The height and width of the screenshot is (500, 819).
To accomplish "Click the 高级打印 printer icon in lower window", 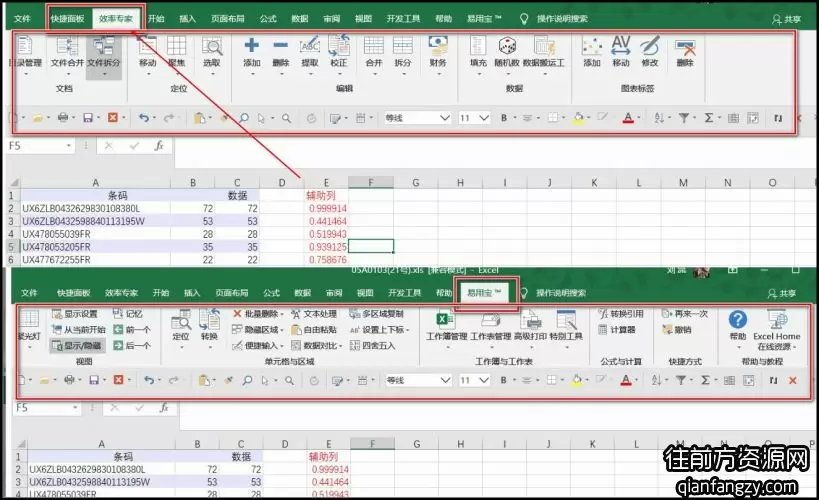I will tap(530, 320).
